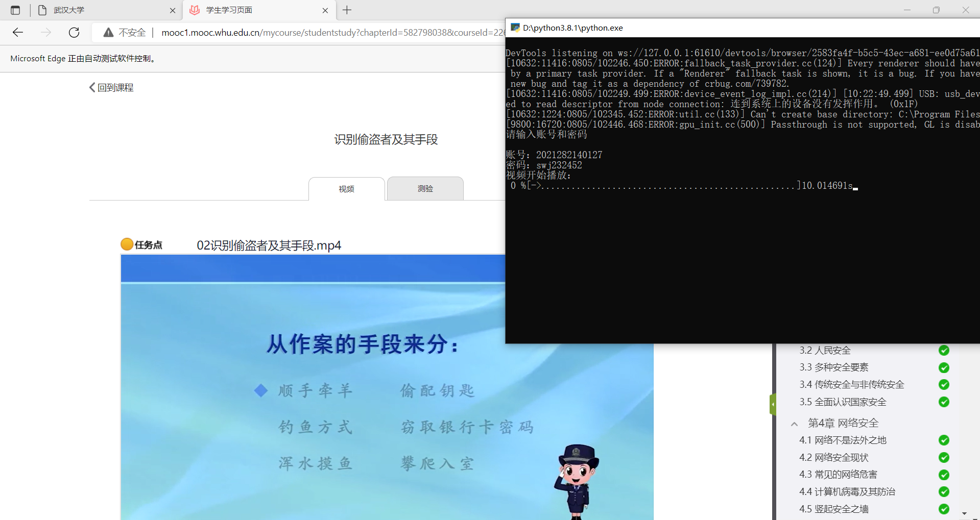Open chapter 4.1 网络不是法外之地
This screenshot has width=980, height=520.
click(843, 440)
